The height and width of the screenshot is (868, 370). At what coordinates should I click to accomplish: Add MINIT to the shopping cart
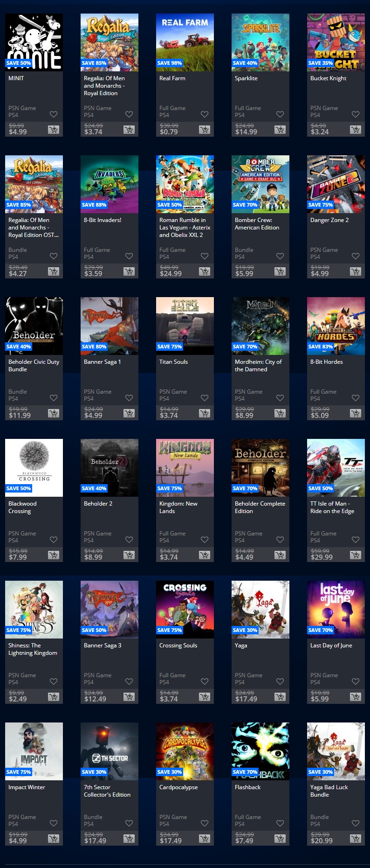(54, 130)
